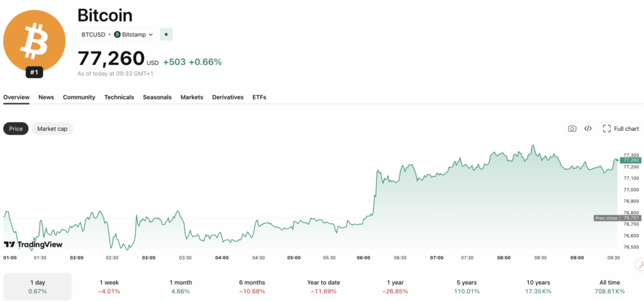
Task: Click the 06:00 time axis label
Action: click(x=364, y=258)
